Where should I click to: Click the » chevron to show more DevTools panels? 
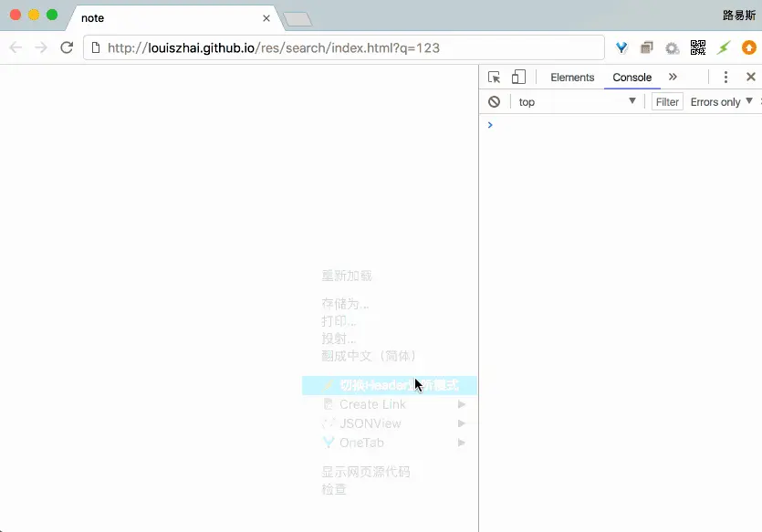coord(673,78)
